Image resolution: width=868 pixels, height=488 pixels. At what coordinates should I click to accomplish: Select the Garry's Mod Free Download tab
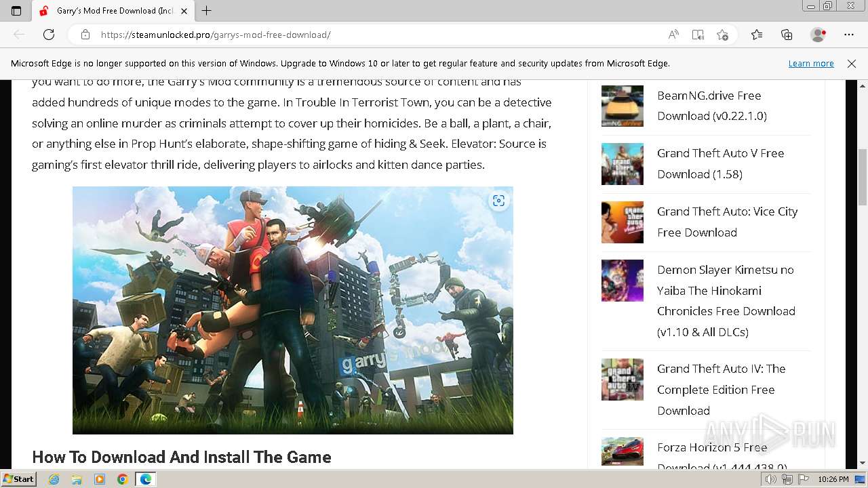point(113,11)
